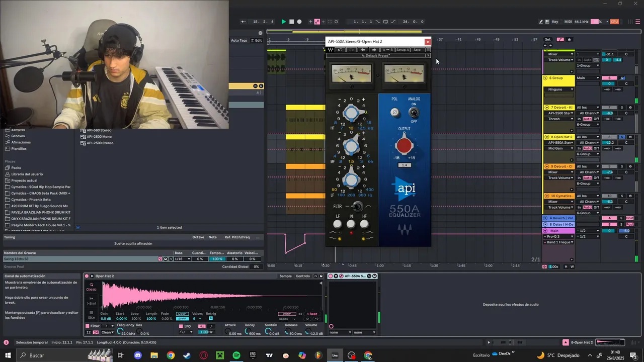The height and width of the screenshot is (362, 644).
Task: Stop playback in the transport bar
Action: [291, 22]
